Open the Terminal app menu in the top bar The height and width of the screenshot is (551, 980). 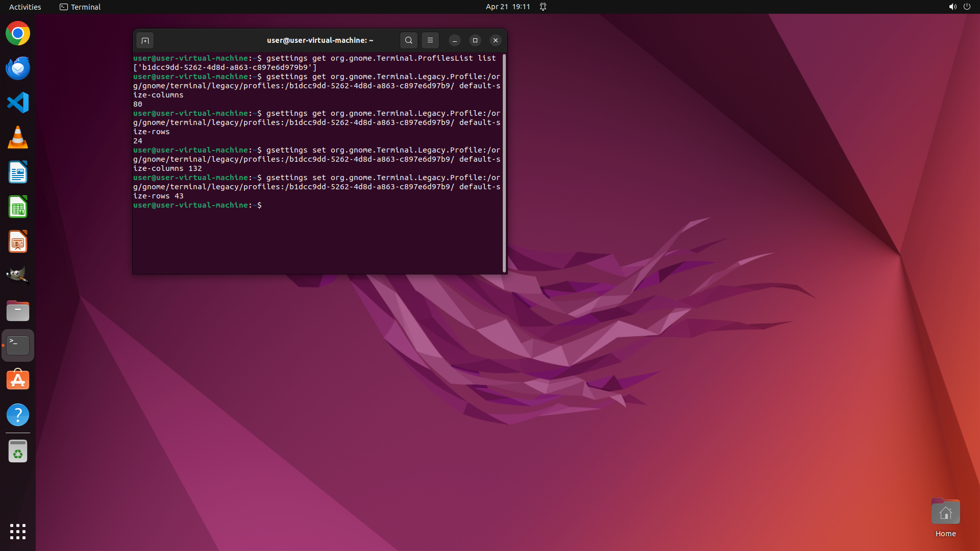80,7
